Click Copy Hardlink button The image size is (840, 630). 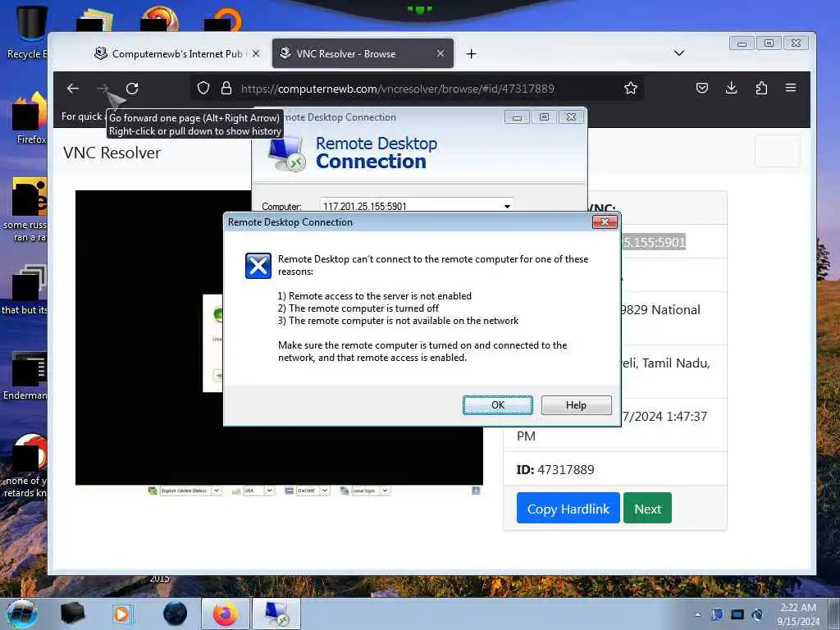[x=568, y=509]
